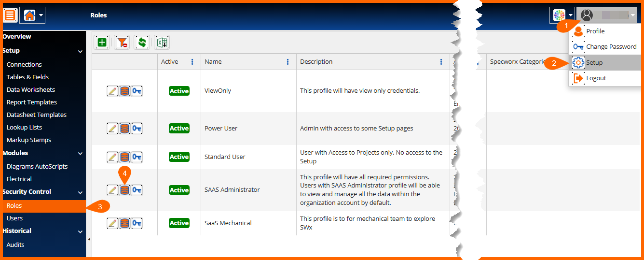Click database icon in Power User row
The height and width of the screenshot is (260, 644).
point(124,128)
